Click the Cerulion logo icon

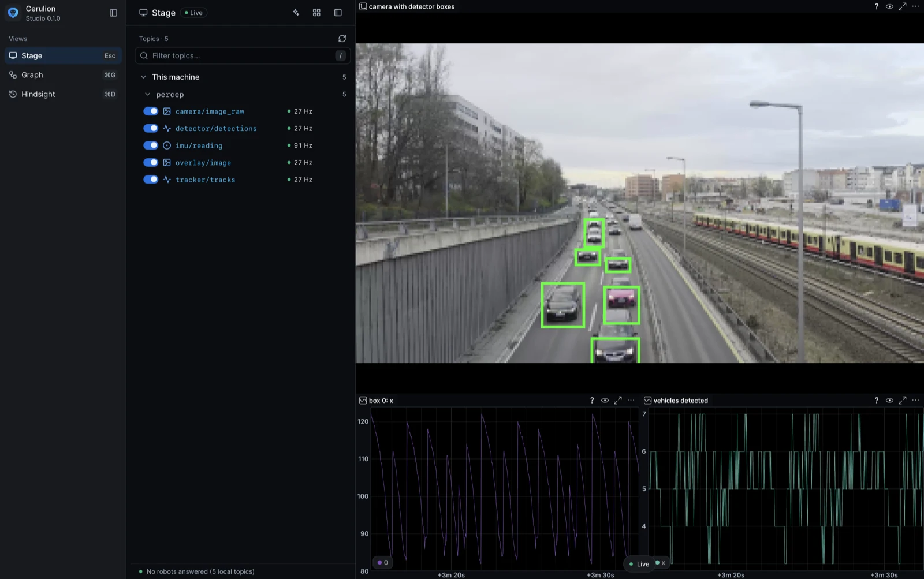pyautogui.click(x=13, y=13)
